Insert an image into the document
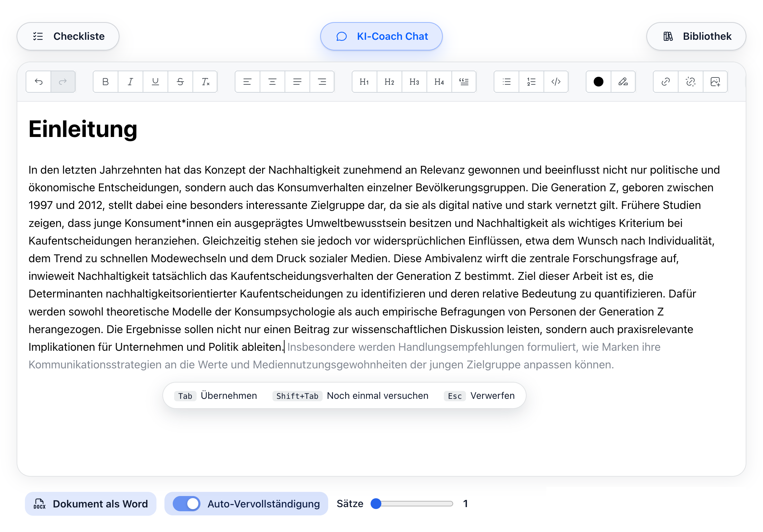Viewport: 763px width, 532px height. pos(715,82)
